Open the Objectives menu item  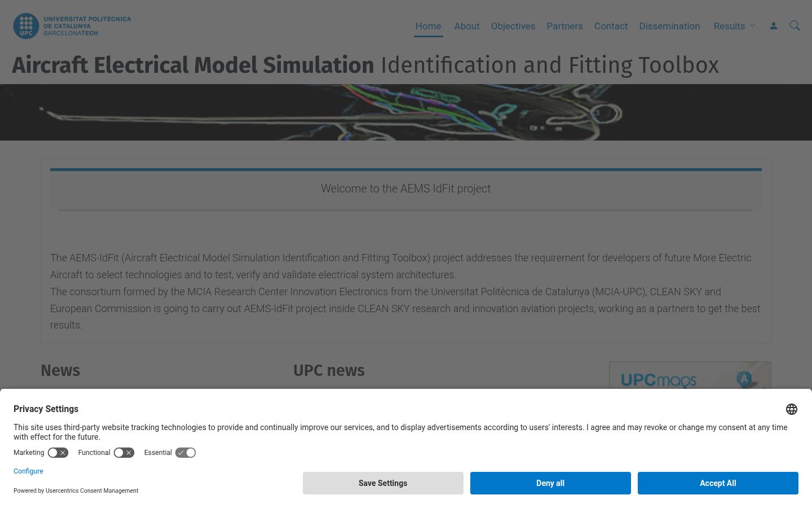coord(513,26)
